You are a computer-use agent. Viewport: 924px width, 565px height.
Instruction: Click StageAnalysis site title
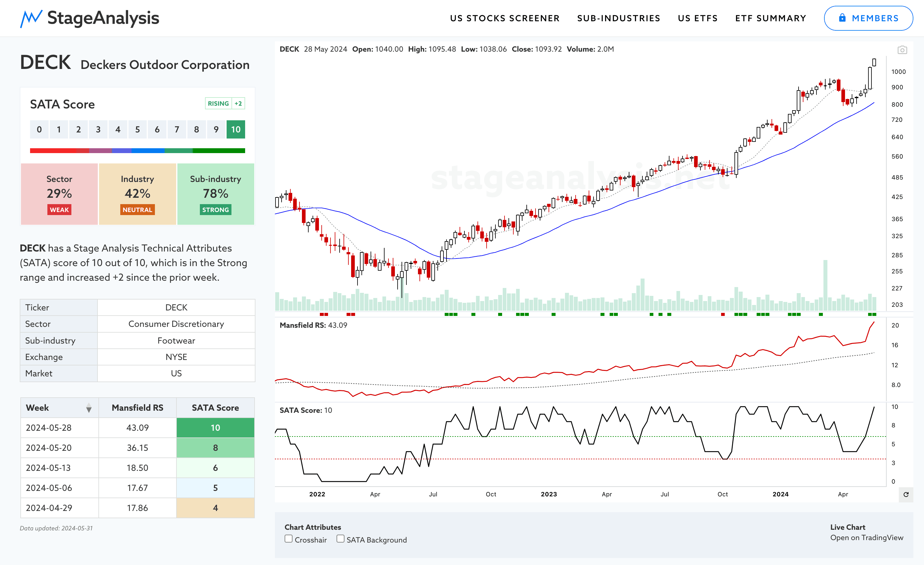[103, 18]
